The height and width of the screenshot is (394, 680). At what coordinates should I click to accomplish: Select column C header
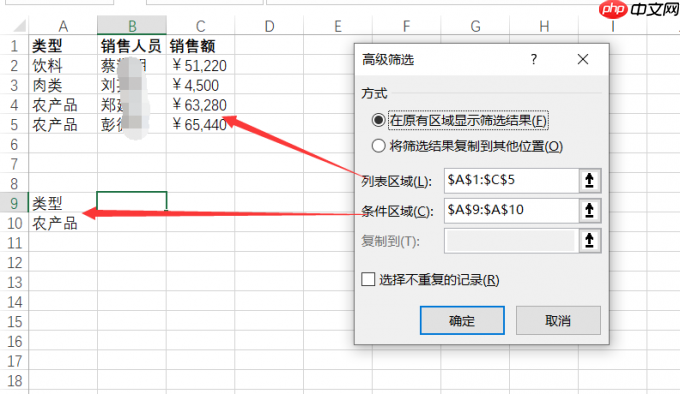tap(200, 26)
